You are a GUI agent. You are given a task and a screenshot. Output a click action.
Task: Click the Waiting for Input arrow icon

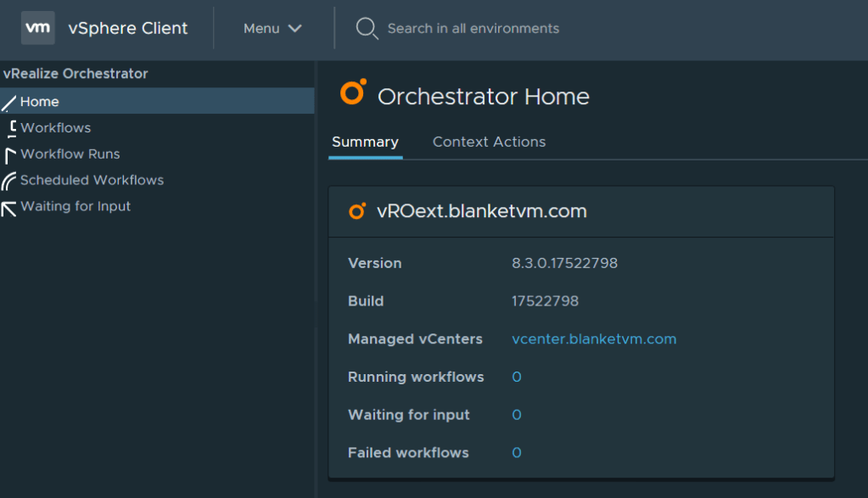tap(8, 206)
